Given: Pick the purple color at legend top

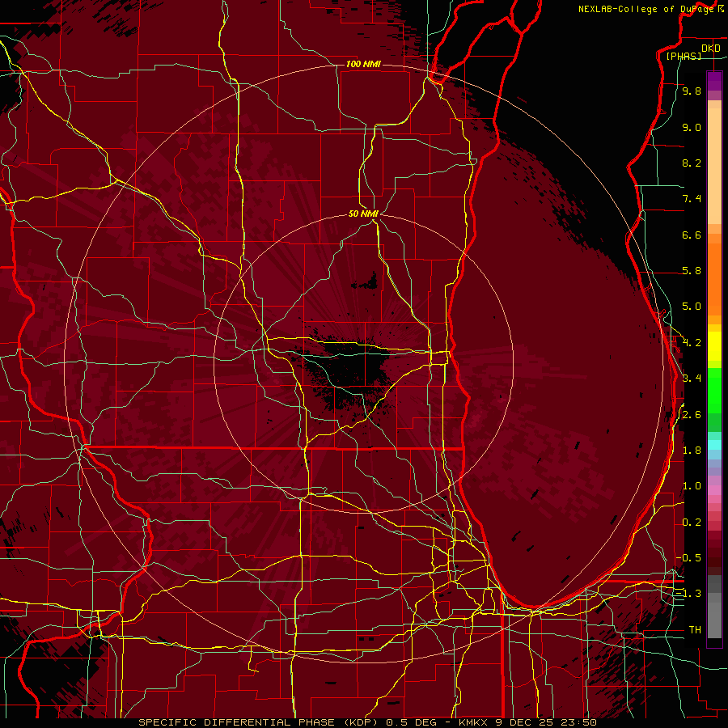Looking at the screenshot, I should (714, 81).
